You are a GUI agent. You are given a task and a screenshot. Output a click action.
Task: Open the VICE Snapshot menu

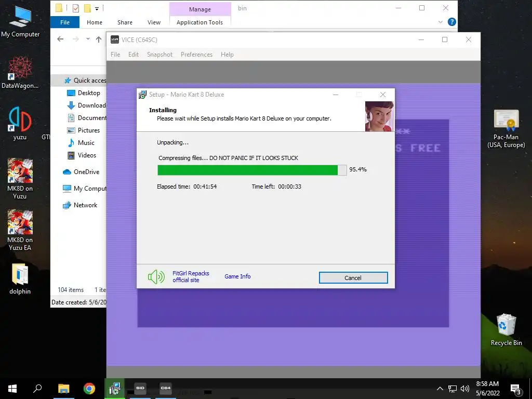point(160,54)
